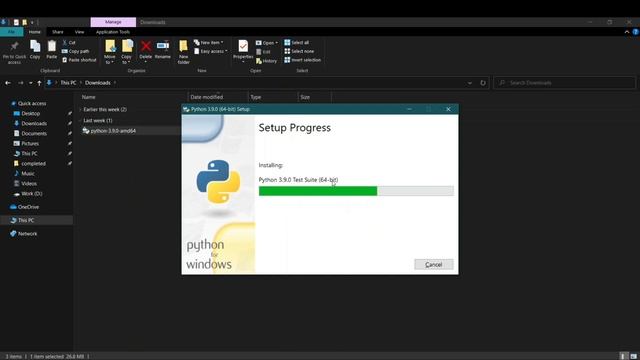Click the Manage contextual tab
Screen dimensions: 640x360
(113, 22)
